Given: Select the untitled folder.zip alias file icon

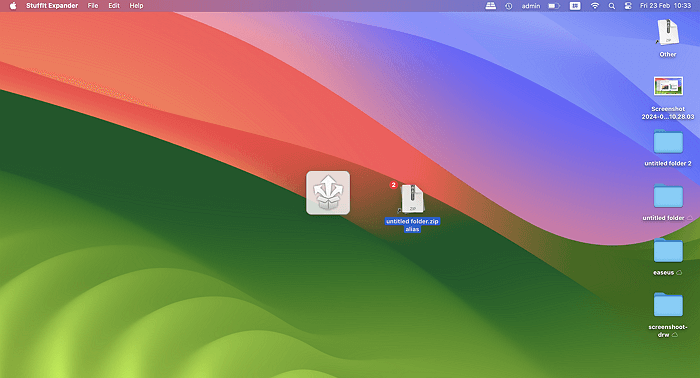Looking at the screenshot, I should [412, 199].
